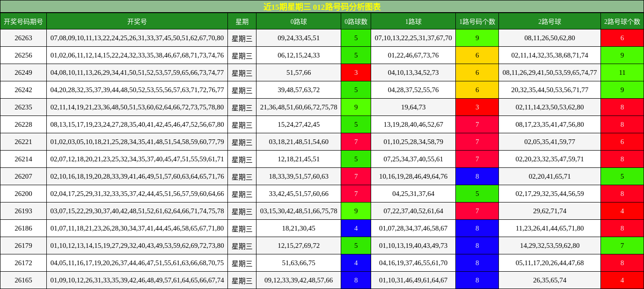Click issue number 26165
Viewport: 644px width, 289px height.
point(23,280)
